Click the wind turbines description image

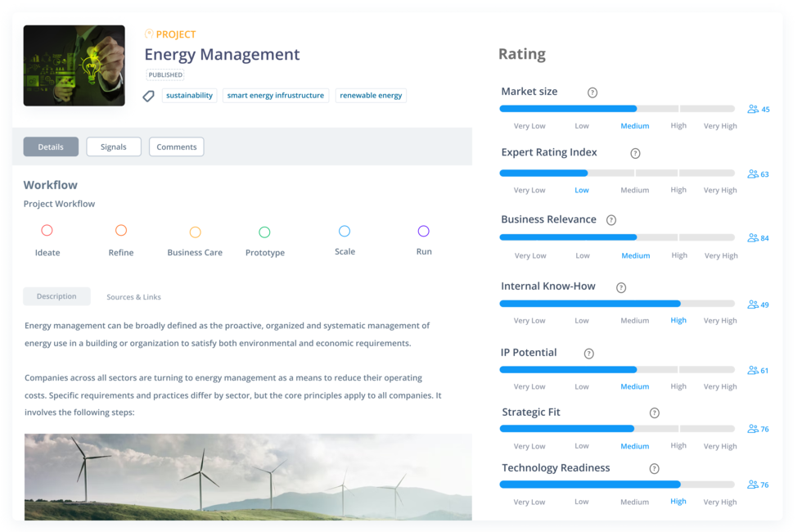248,476
